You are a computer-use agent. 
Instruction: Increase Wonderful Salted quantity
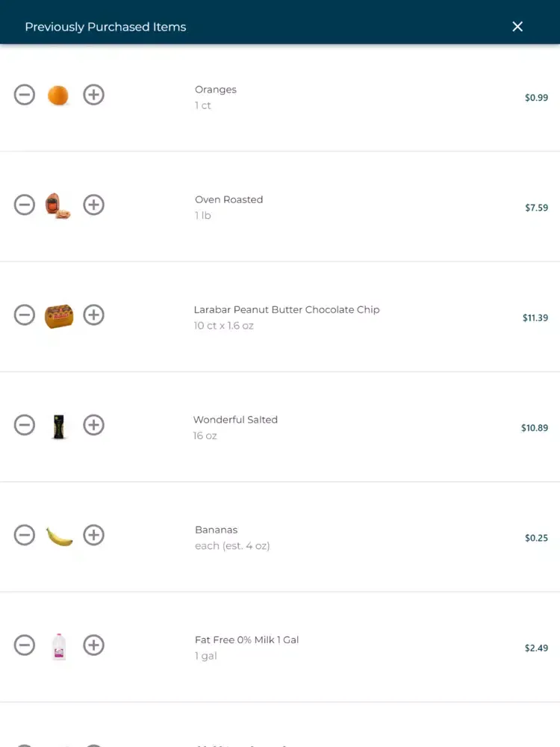tap(94, 424)
